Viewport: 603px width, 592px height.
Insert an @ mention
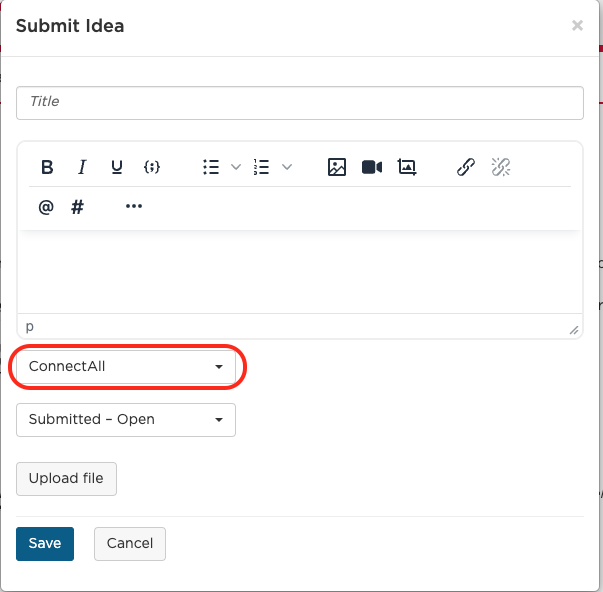click(46, 207)
